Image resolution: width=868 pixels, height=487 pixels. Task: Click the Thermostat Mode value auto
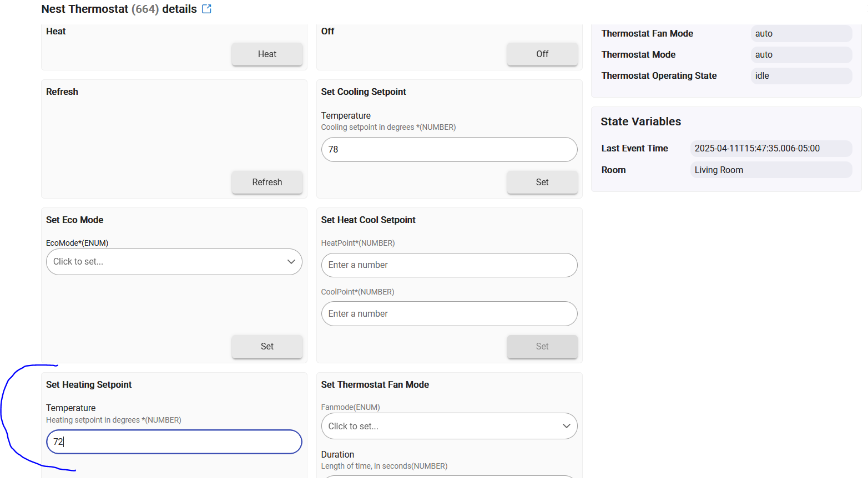(x=801, y=54)
